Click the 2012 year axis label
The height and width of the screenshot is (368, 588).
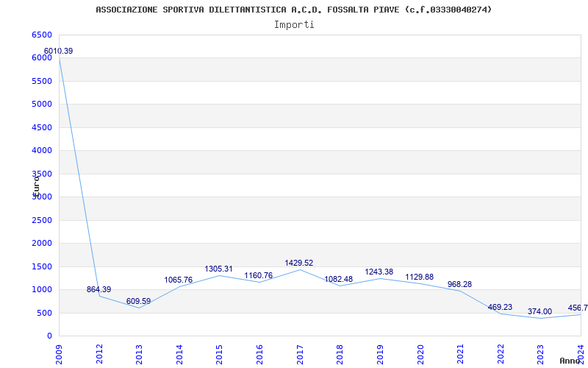99,355
